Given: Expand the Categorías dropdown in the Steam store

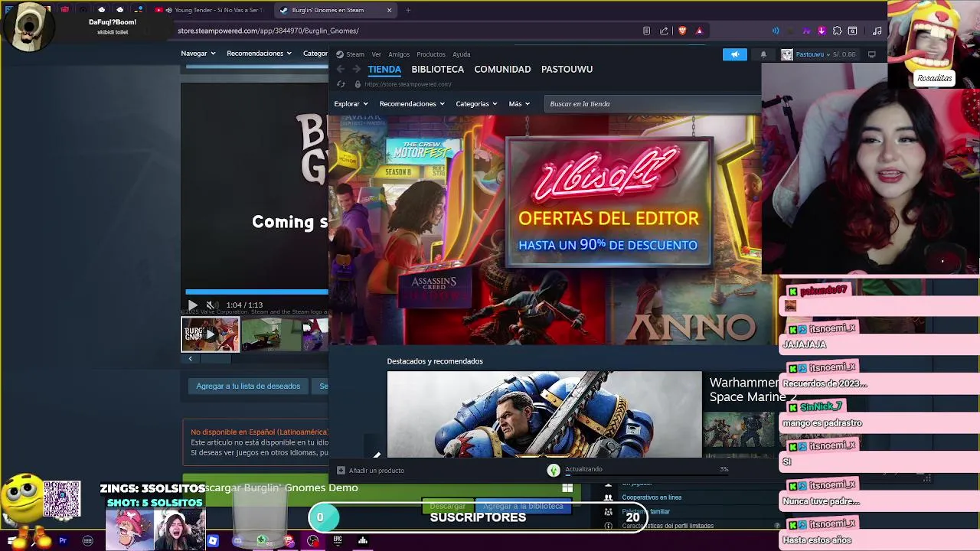Looking at the screenshot, I should click(x=476, y=103).
